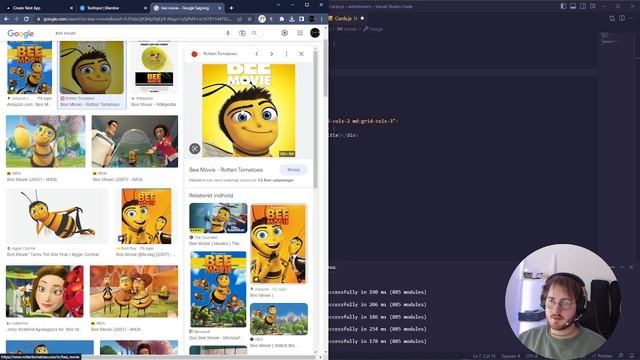This screenshot has height=360, width=640.
Task: Open Google search by image camera
Action: coord(242,33)
